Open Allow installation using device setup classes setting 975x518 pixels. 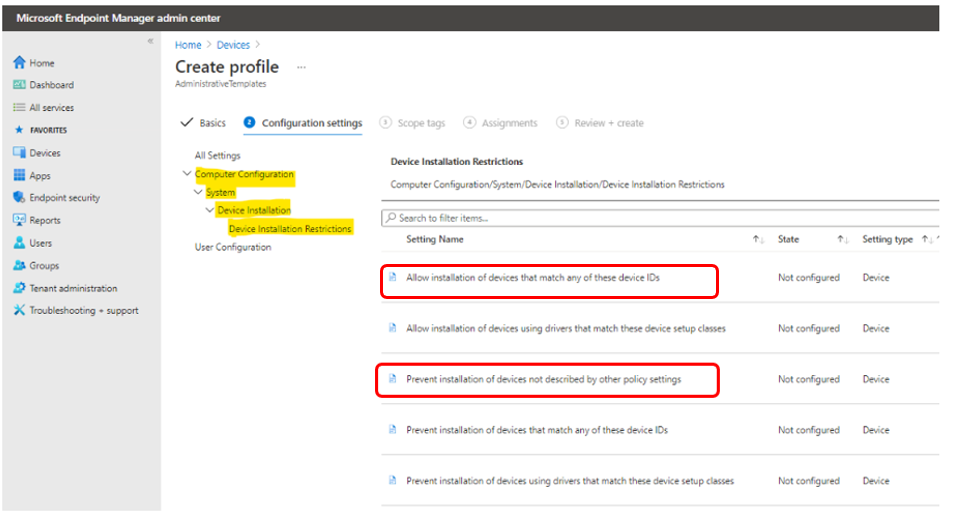pos(566,328)
